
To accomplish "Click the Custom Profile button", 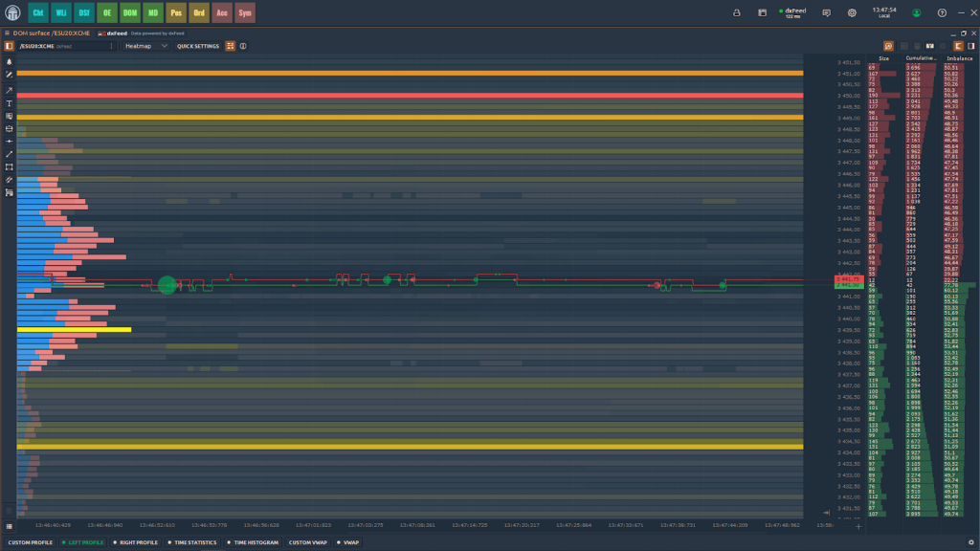I will click(29, 542).
